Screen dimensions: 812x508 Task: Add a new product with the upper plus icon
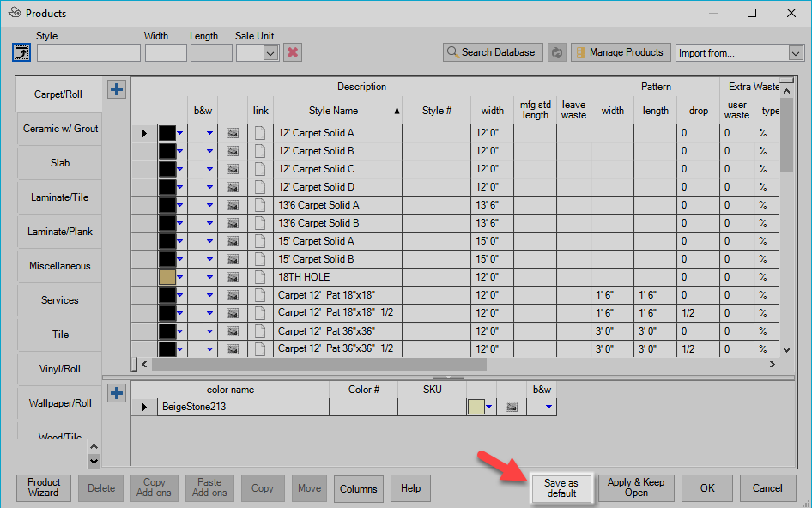click(x=117, y=89)
